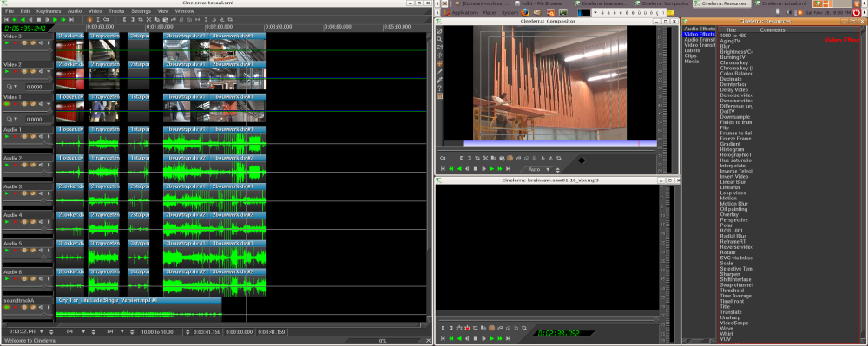Select the arrow editing mode icon
868x346 pixels.
coord(90,19)
